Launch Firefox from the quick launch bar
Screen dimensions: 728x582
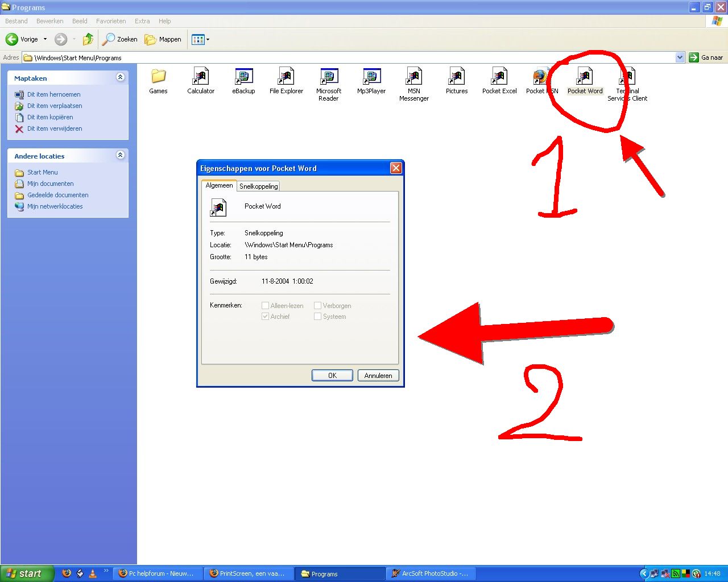coord(66,573)
